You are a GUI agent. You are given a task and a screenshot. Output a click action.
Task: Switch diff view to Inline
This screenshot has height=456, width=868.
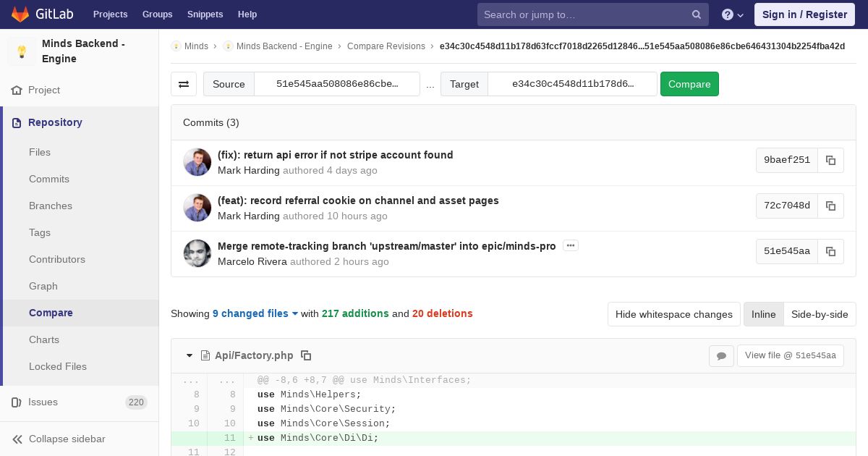(763, 314)
